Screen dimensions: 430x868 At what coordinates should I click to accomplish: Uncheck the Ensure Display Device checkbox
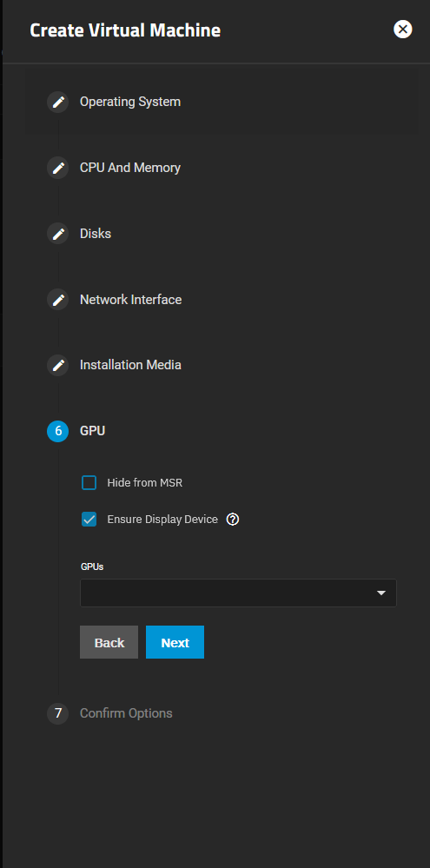(89, 520)
